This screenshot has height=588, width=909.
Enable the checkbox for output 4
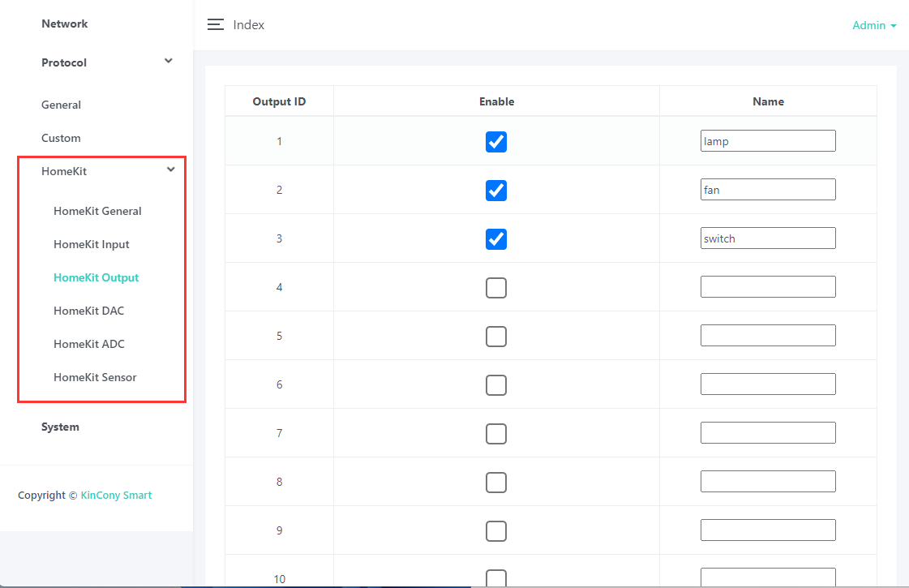(496, 287)
